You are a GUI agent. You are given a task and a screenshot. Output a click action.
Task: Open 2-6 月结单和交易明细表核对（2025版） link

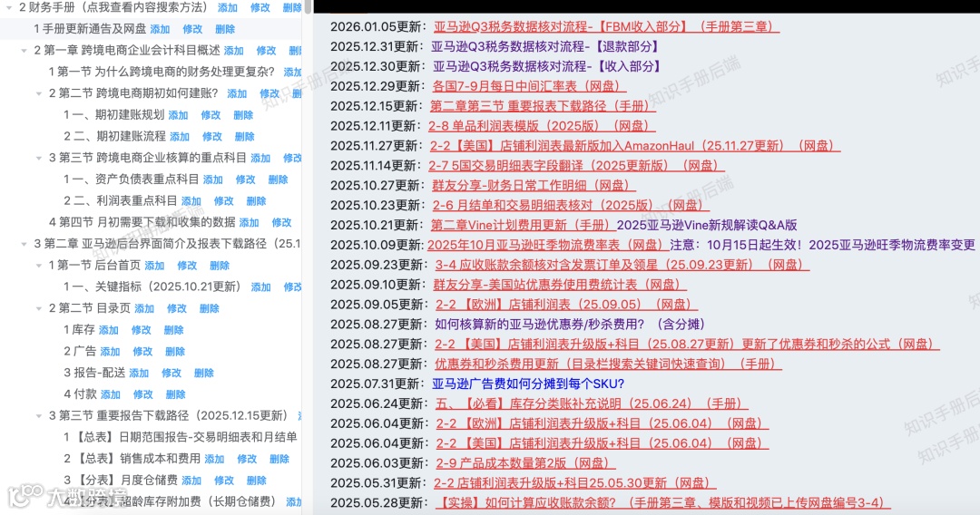(571, 206)
